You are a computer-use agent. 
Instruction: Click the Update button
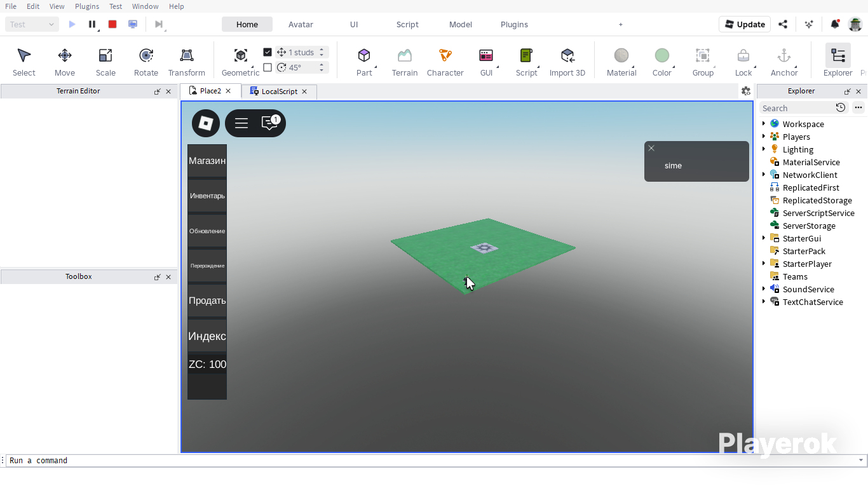[x=745, y=24]
